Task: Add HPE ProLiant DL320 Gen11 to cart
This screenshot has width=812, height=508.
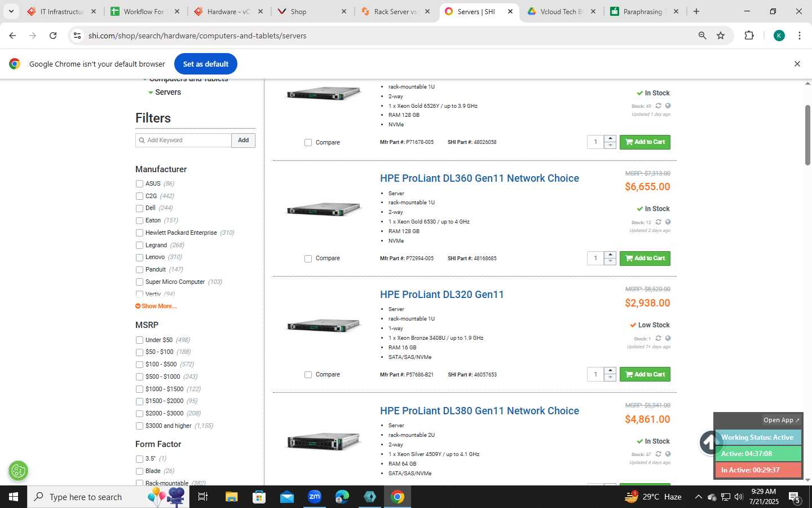Action: coord(645,374)
